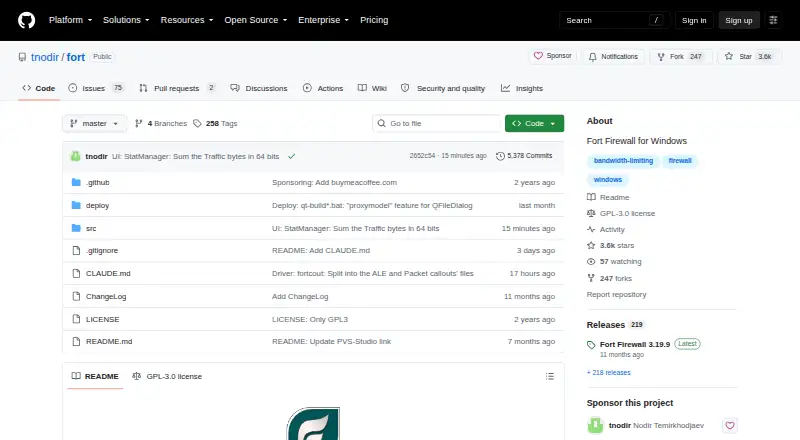The height and width of the screenshot is (440, 800).
Task: Expand the Enterprise menu
Action: click(x=323, y=20)
